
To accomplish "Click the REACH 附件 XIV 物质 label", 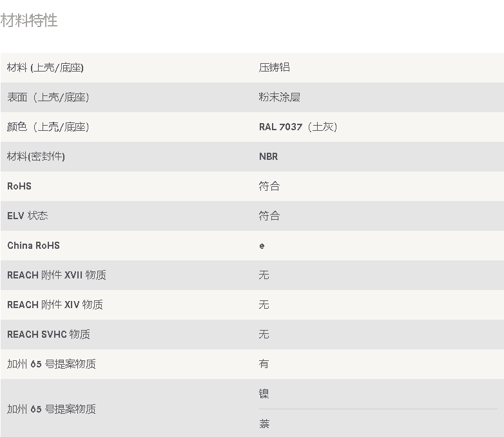I will coord(55,305).
